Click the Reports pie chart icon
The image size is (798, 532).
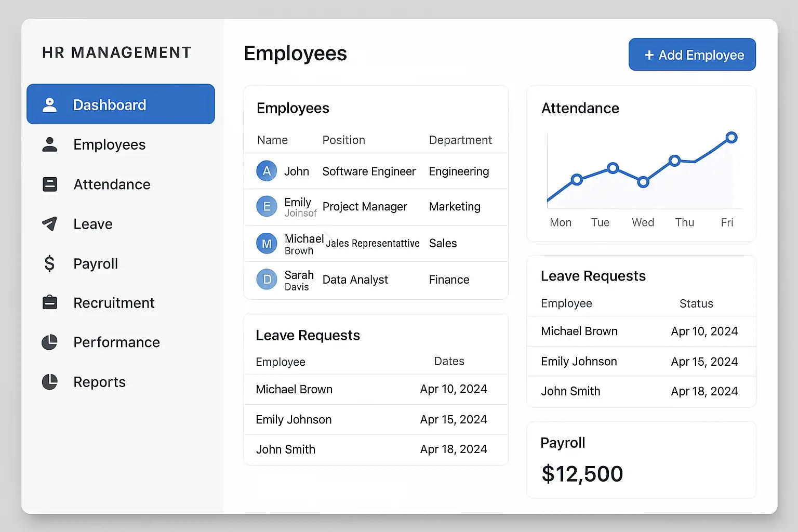coord(50,382)
